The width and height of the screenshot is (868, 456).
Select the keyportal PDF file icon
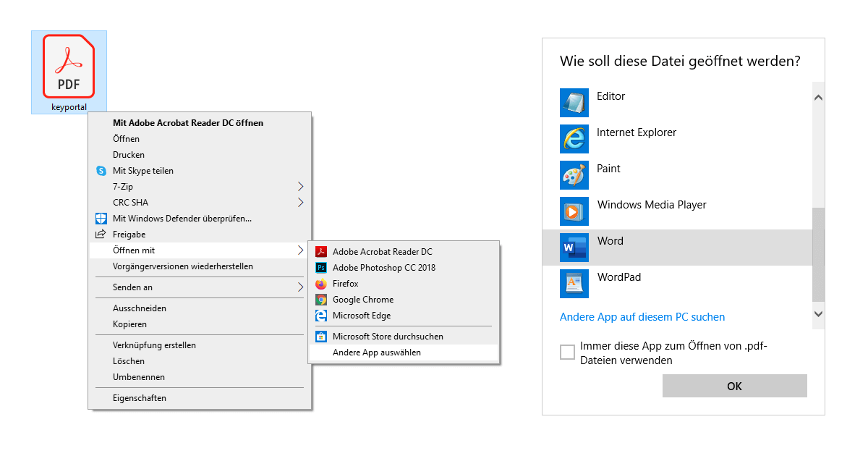[x=69, y=67]
